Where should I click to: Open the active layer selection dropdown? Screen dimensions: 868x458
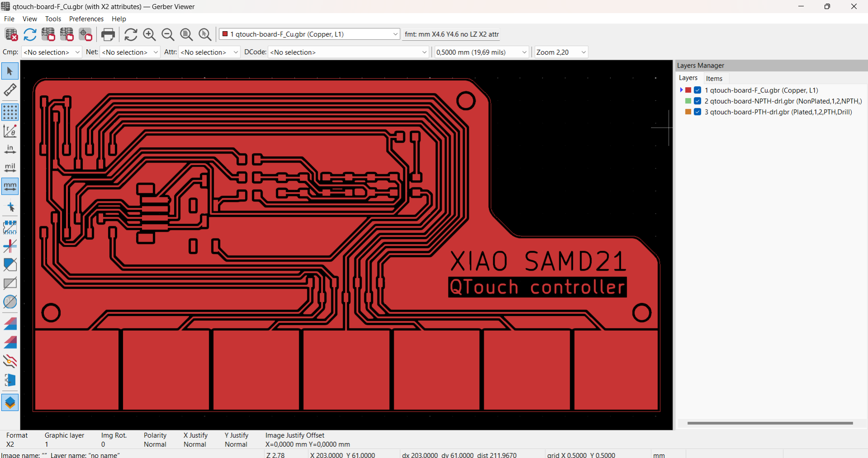pyautogui.click(x=310, y=34)
